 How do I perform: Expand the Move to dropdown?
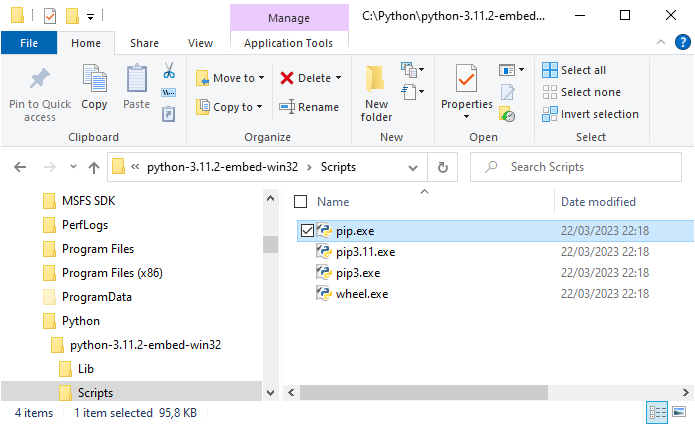click(263, 78)
